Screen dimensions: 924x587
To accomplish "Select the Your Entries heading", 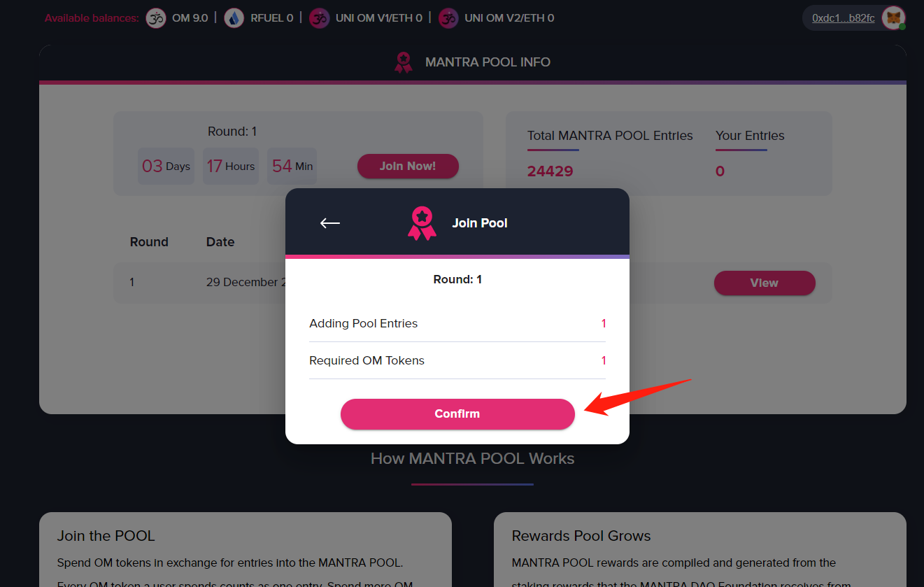I will (x=750, y=136).
